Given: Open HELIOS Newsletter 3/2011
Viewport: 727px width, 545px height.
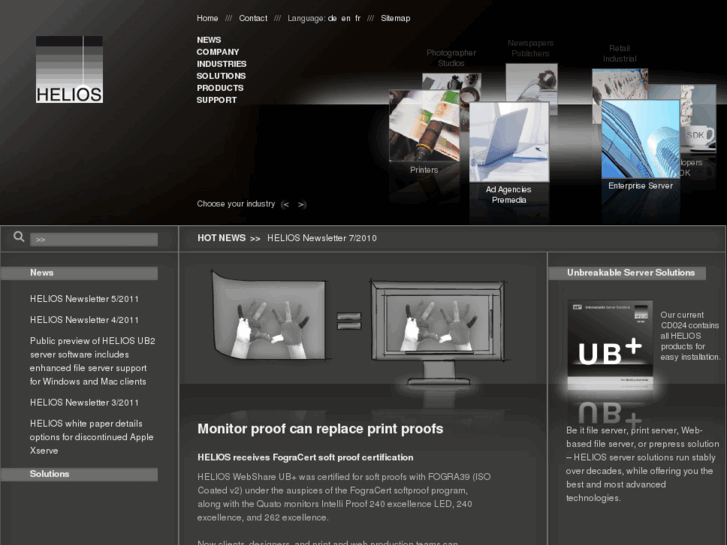Looking at the screenshot, I should point(84,403).
